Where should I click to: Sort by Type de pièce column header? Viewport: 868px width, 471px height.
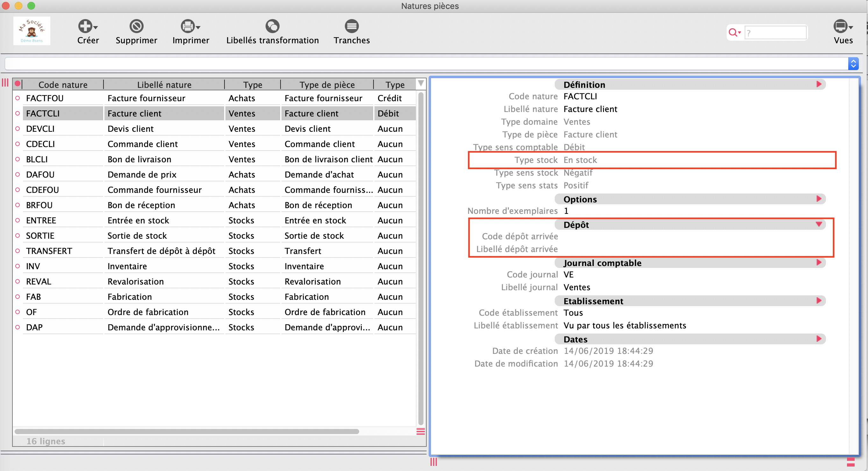327,85
